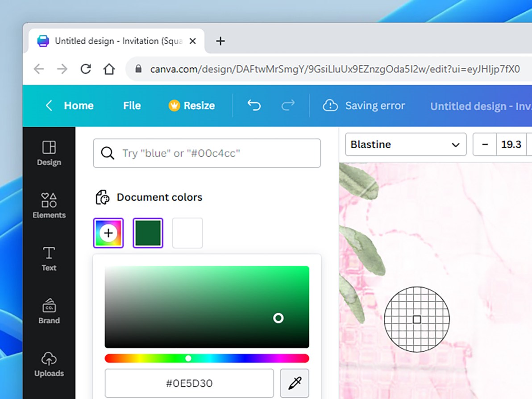Image resolution: width=532 pixels, height=399 pixels.
Task: Click the Redo arrow
Action: (288, 105)
